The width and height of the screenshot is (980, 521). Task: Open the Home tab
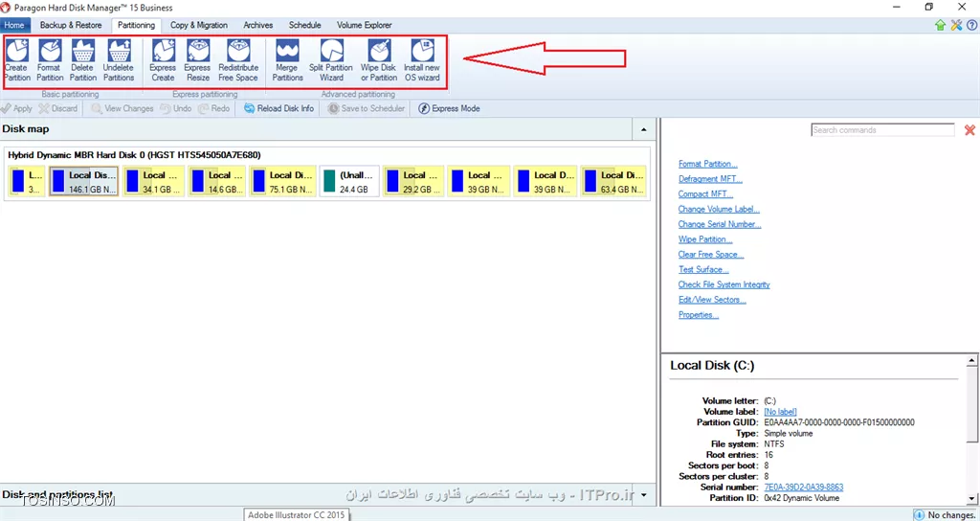click(14, 25)
